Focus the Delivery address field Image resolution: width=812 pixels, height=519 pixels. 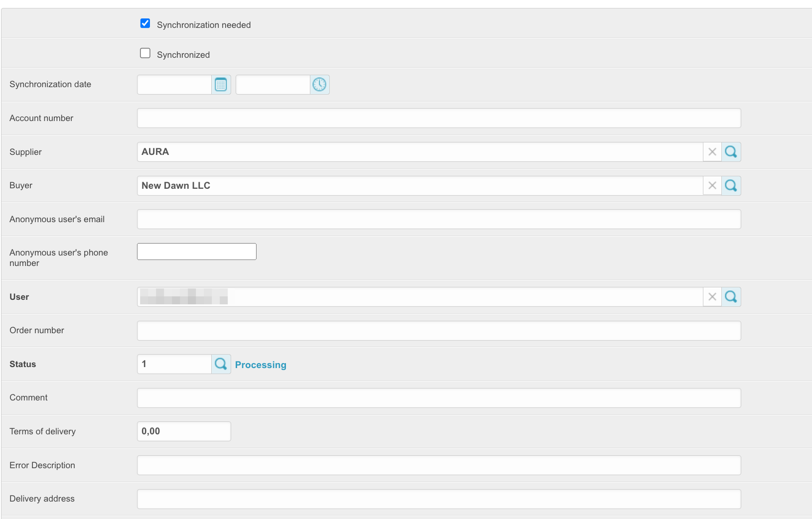tap(438, 499)
